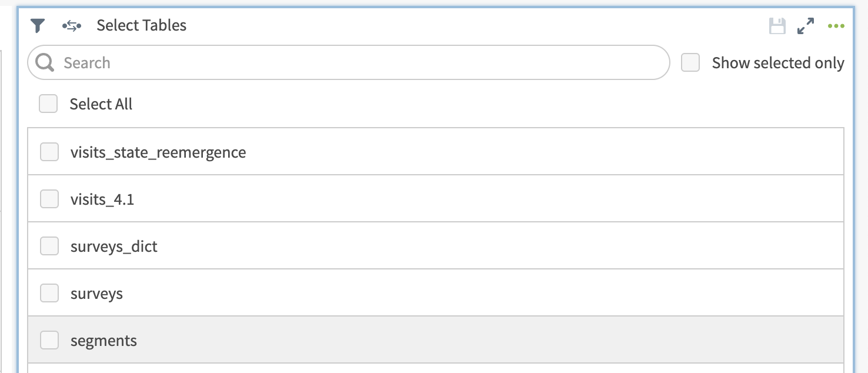Image resolution: width=868 pixels, height=373 pixels.
Task: Tick the surveys_dict checkbox
Action: point(49,246)
